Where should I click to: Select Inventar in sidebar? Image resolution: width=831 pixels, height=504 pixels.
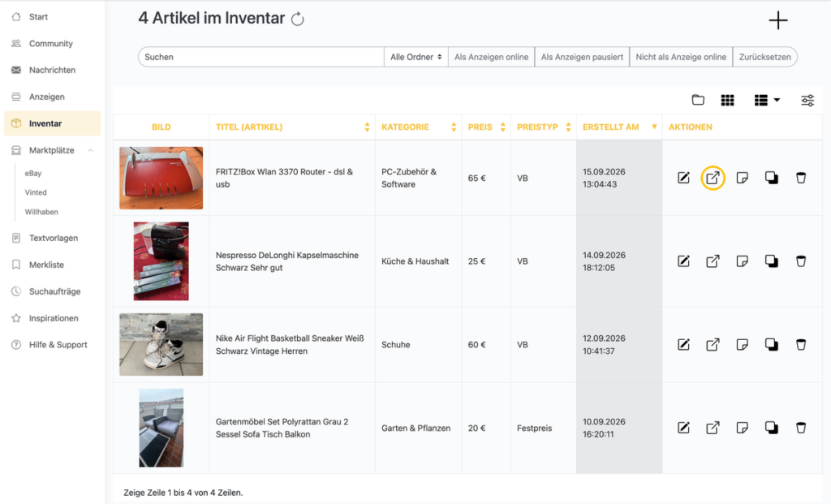[x=52, y=123]
